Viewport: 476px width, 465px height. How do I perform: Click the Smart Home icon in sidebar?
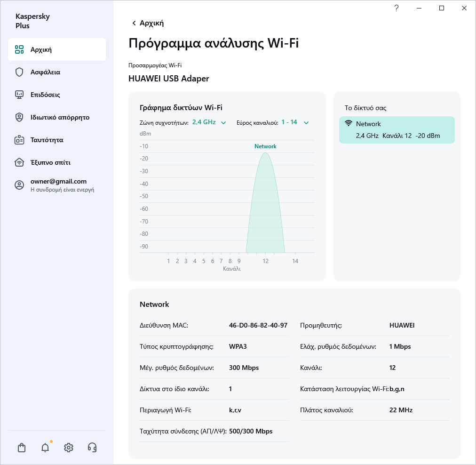pos(19,162)
